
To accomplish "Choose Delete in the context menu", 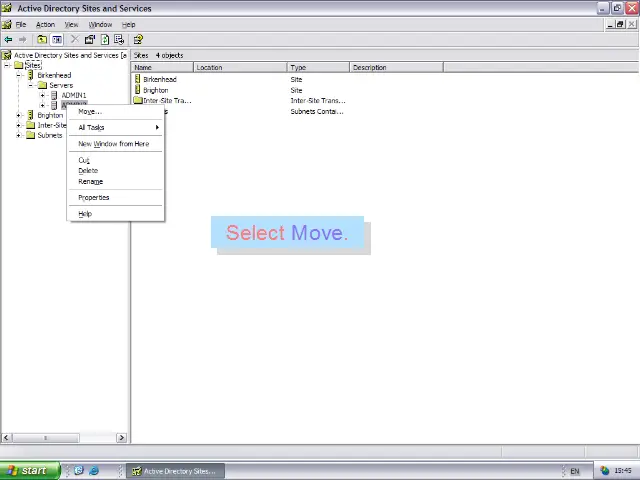I will (116, 171).
